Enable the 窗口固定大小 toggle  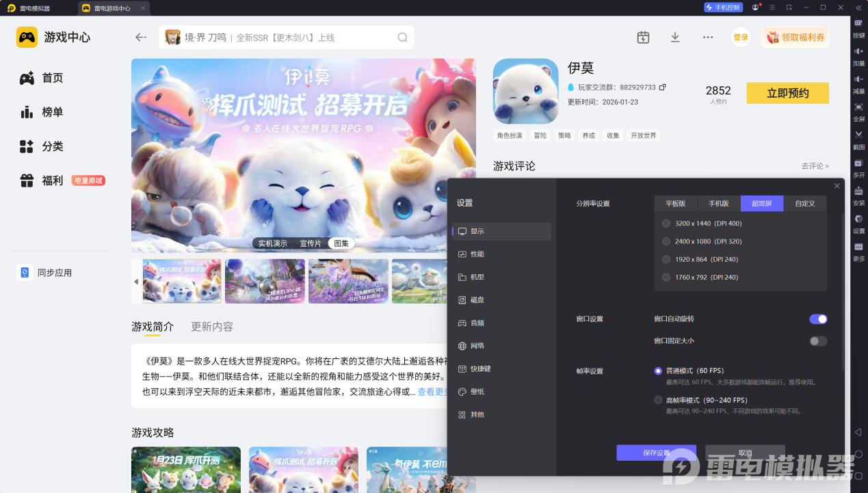818,341
